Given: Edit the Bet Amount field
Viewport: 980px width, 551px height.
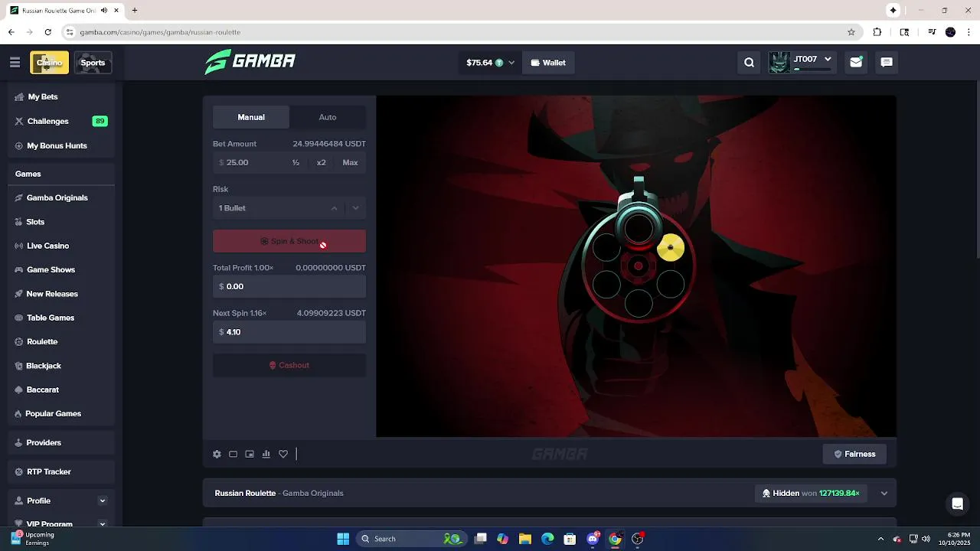Looking at the screenshot, I should 253,162.
